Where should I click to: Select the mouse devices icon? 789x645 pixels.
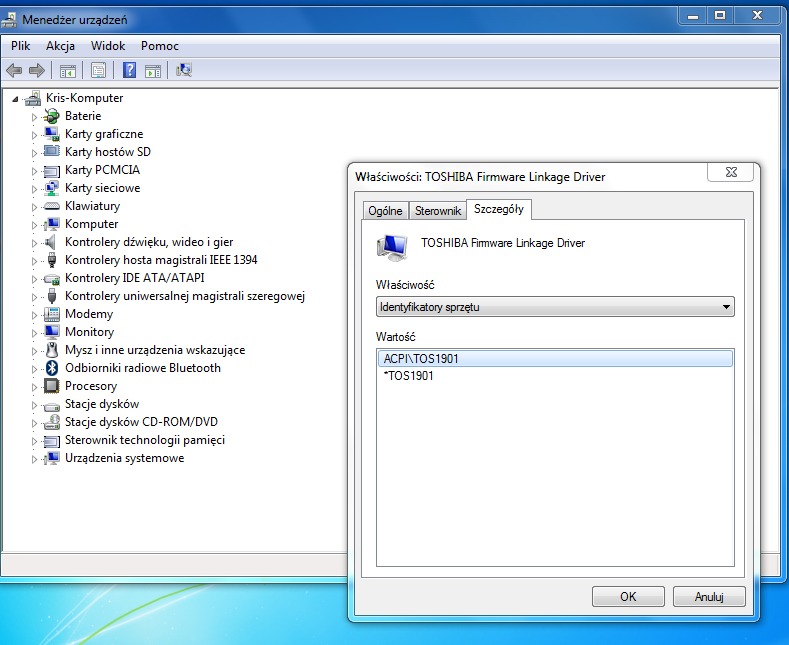click(x=52, y=350)
